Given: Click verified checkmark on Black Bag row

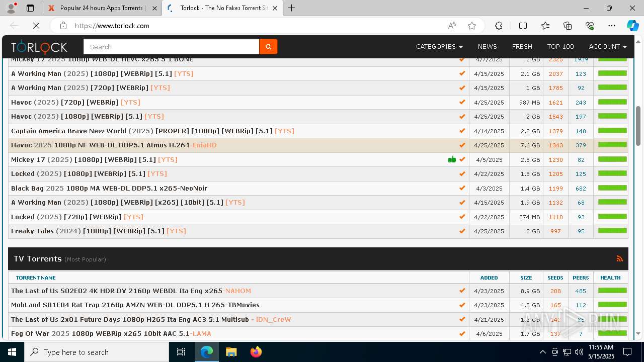Looking at the screenshot, I should coord(462,188).
